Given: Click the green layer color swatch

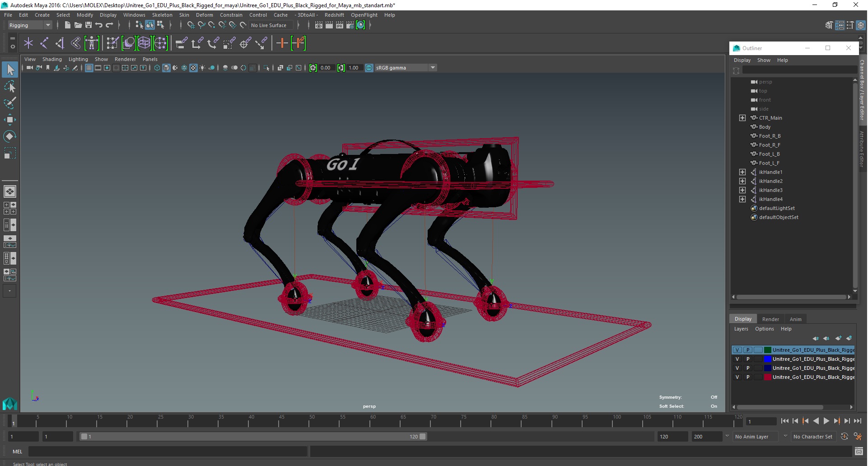Looking at the screenshot, I should coord(767,350).
